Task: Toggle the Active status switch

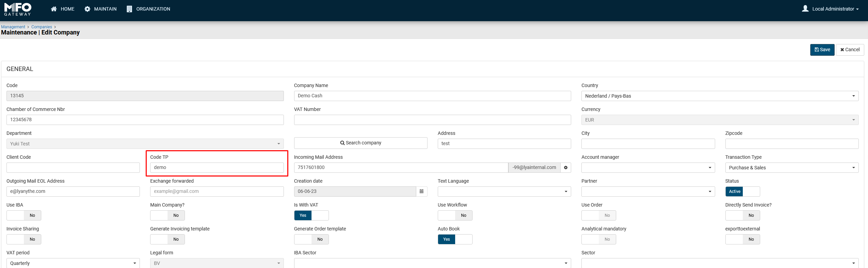Action: point(742,192)
